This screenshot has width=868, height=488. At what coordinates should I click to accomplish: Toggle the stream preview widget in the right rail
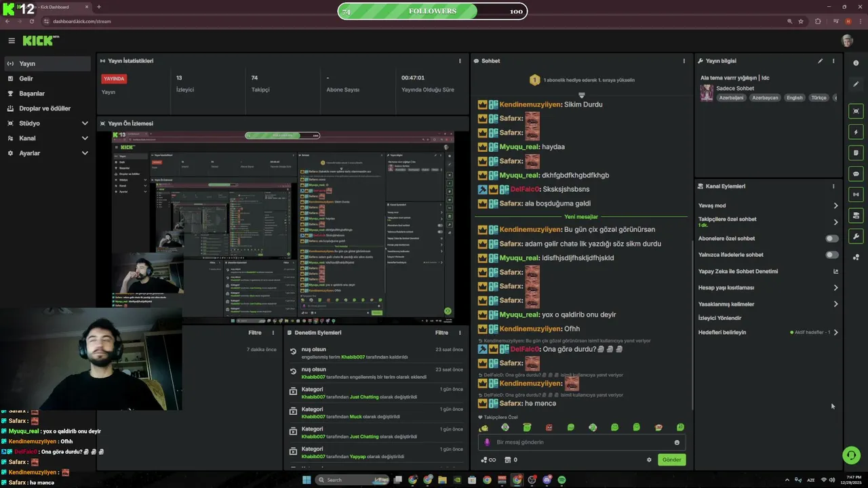856,111
